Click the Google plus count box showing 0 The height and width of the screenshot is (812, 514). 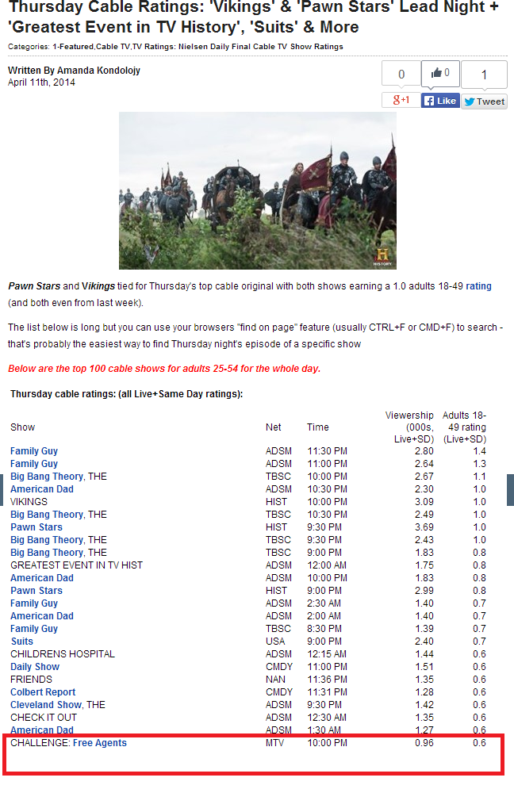[x=401, y=74]
